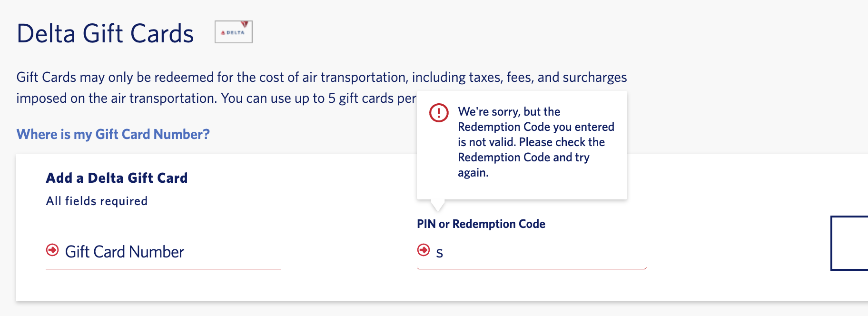Click the "PIN or Redemption Code" label

pos(481,224)
